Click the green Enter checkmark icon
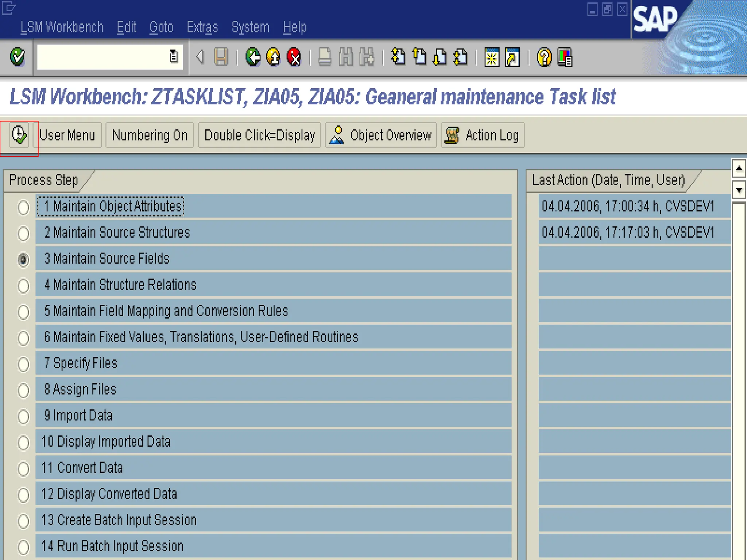The width and height of the screenshot is (747, 560). pos(17,57)
